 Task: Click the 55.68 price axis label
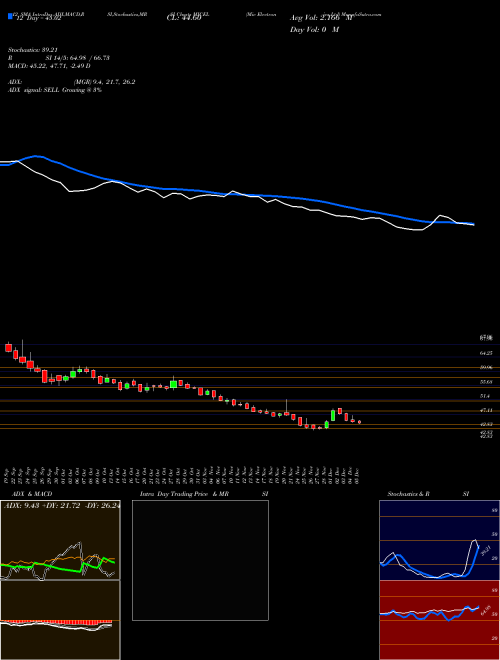[486, 382]
